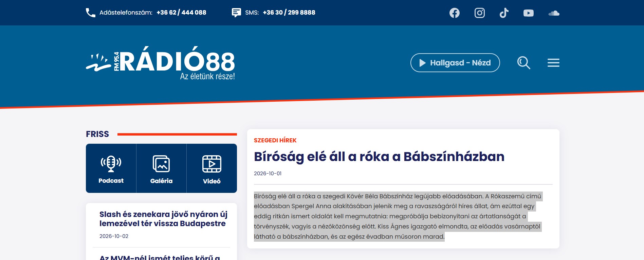Screen dimensions: 644x260
Task: Click the article date 2026-10-01
Action: pyautogui.click(x=268, y=174)
